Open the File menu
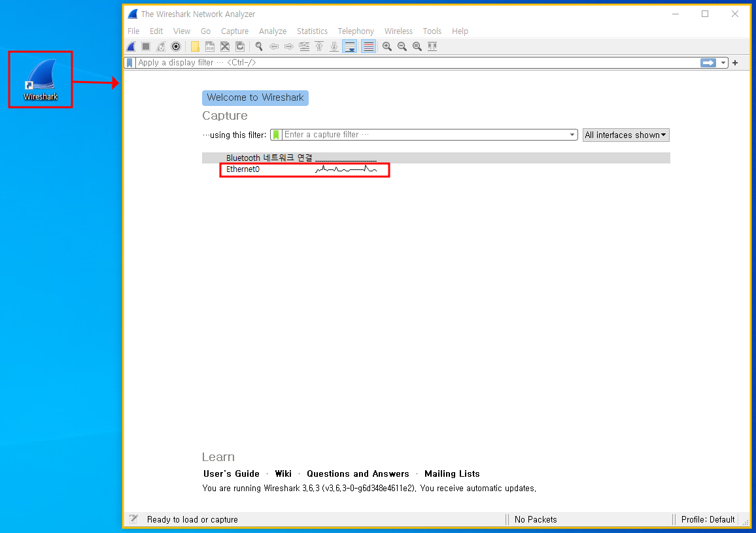The height and width of the screenshot is (533, 756). click(x=133, y=31)
